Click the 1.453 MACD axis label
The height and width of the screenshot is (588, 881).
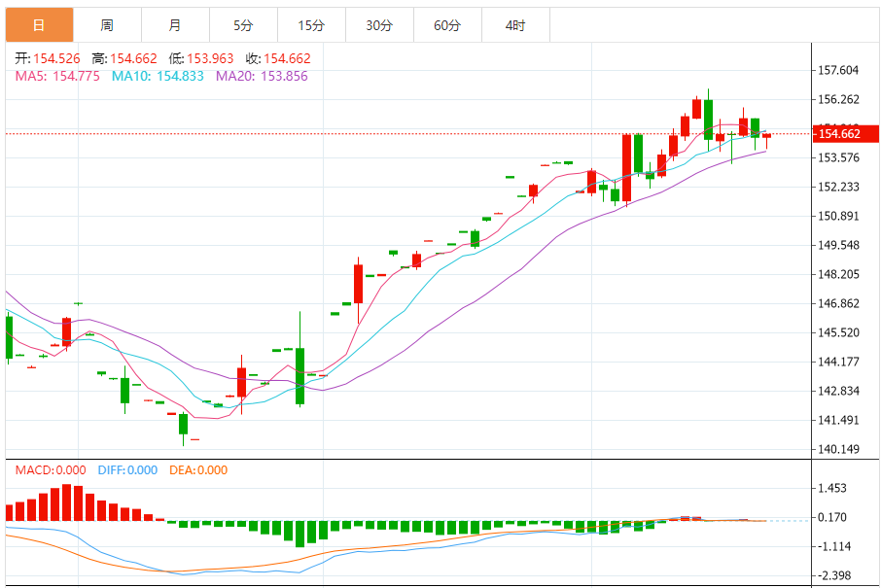pos(834,489)
